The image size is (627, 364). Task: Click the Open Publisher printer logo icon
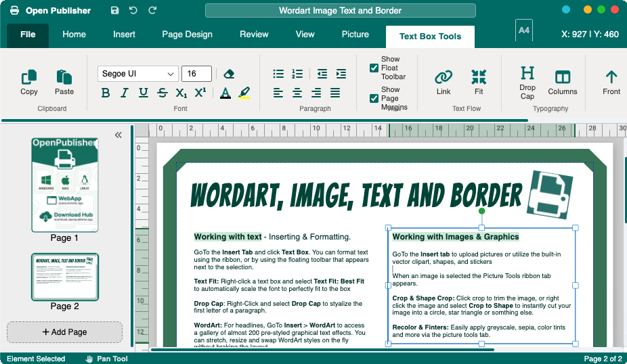[x=14, y=10]
